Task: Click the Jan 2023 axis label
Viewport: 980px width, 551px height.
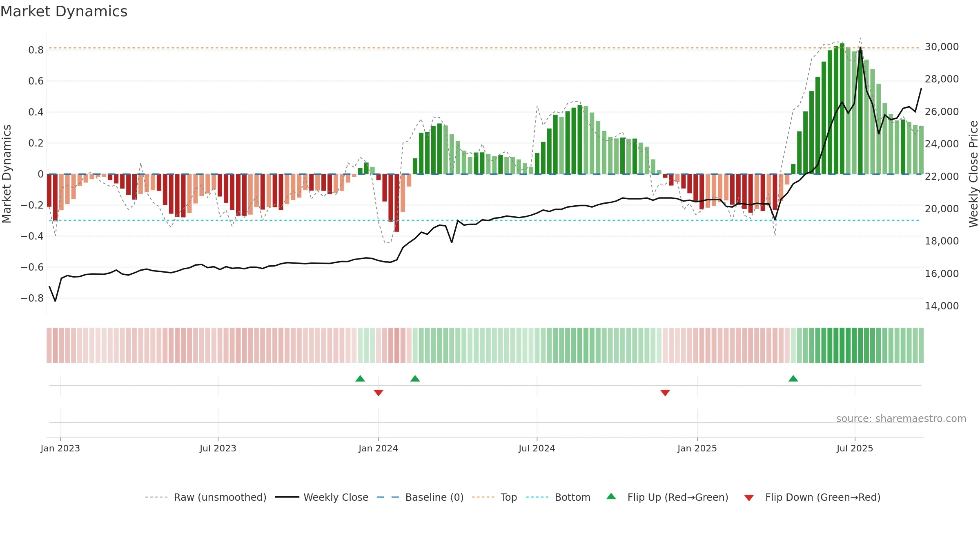Action: (60, 448)
